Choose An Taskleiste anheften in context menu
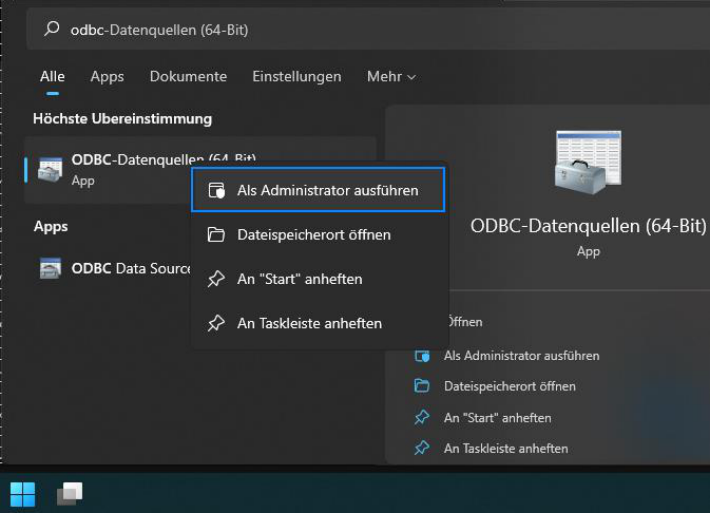This screenshot has height=513, width=710. click(x=318, y=323)
